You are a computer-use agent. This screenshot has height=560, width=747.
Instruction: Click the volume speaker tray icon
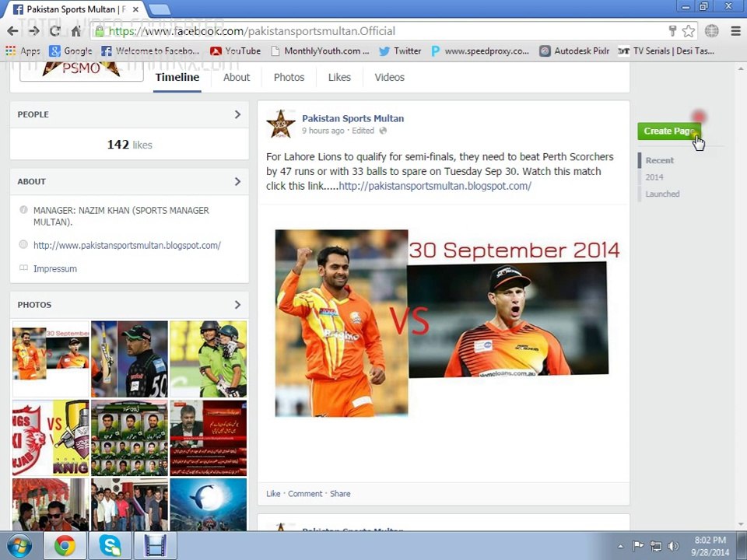click(672, 546)
